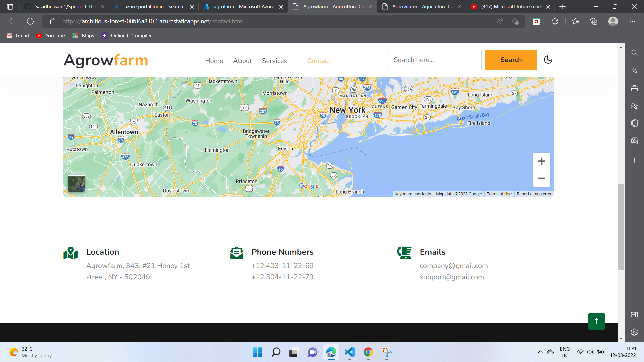
Task: Open Visual Studio Code from taskbar
Action: (350, 352)
